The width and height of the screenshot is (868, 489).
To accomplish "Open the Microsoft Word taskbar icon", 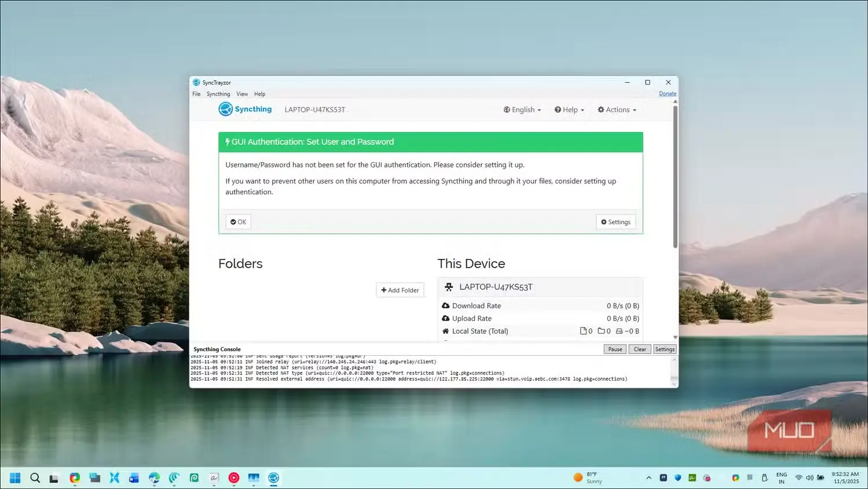I will [x=134, y=478].
